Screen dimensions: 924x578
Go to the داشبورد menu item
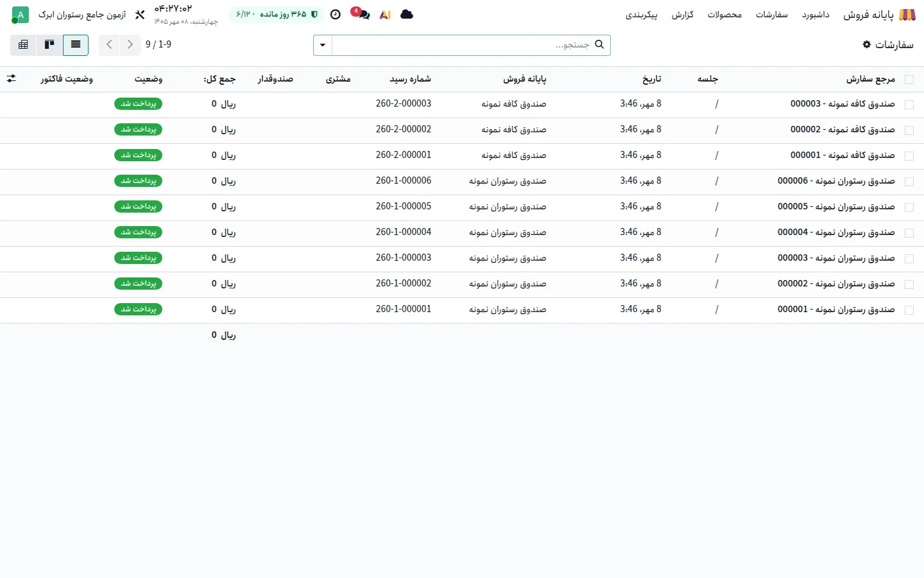[x=816, y=15]
